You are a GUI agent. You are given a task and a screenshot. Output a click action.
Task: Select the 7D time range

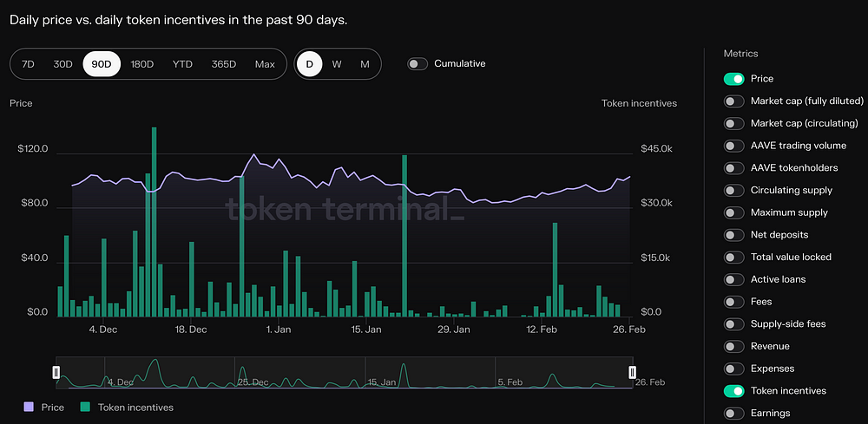(x=28, y=64)
